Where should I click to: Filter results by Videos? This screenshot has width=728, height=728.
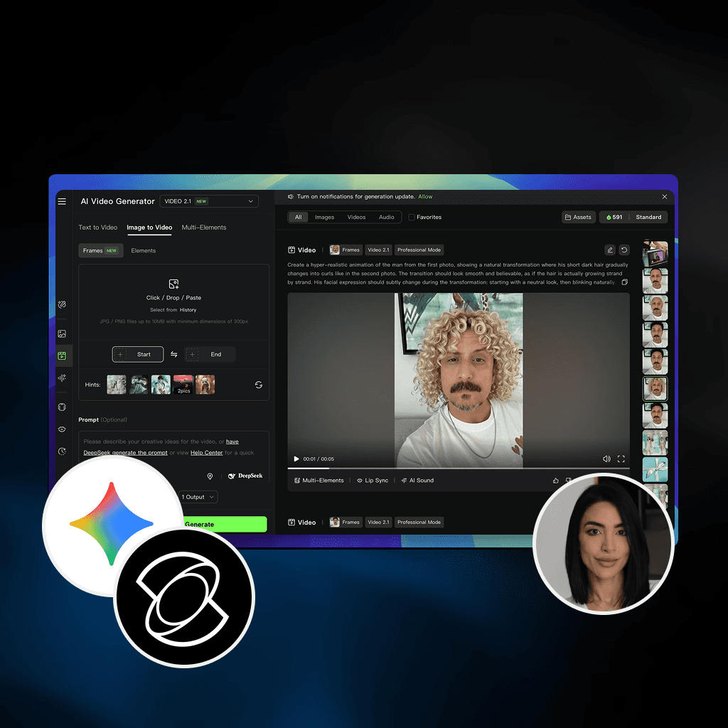[x=356, y=218]
